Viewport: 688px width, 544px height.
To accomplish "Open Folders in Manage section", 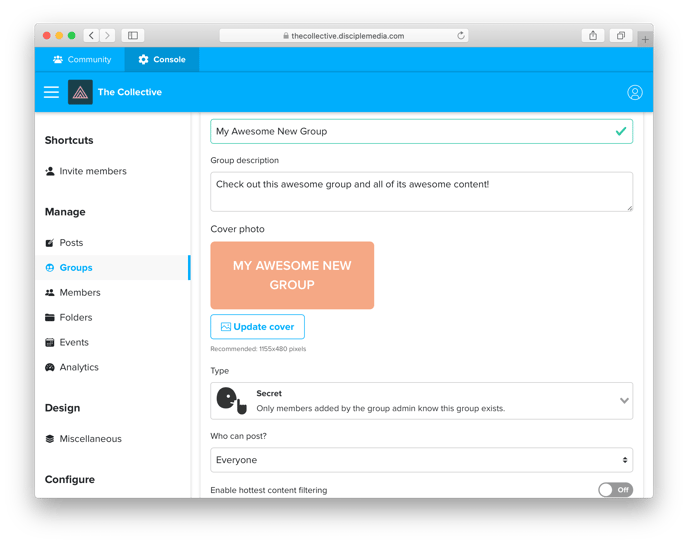I will (112, 317).
